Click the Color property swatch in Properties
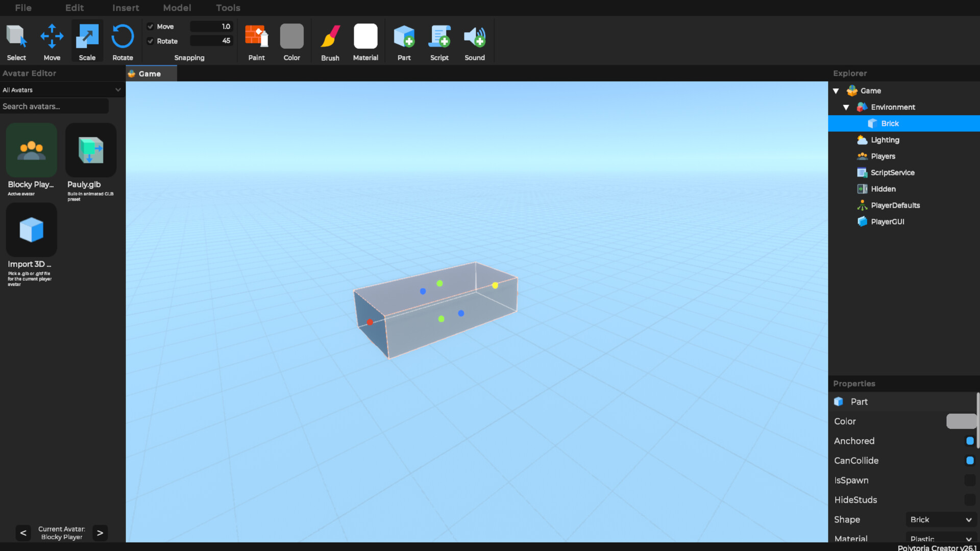This screenshot has height=551, width=980. [x=961, y=421]
